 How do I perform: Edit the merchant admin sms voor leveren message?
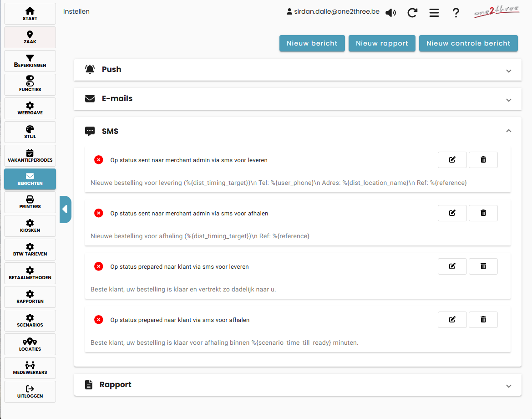pos(452,160)
